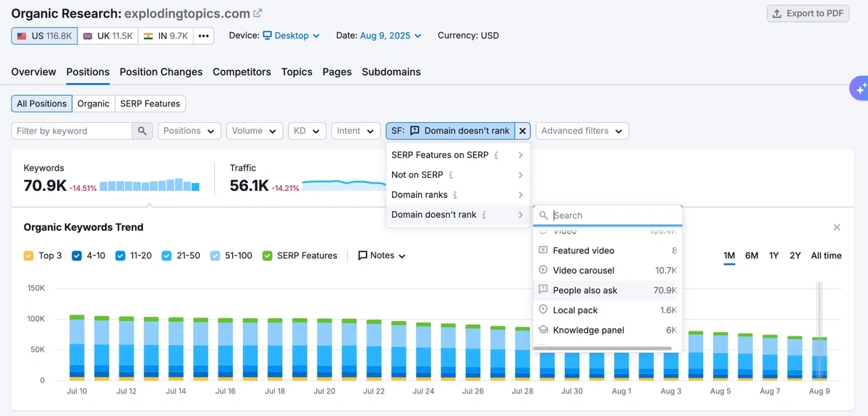Viewport: 868px width, 416px height.
Task: Open the Advanced filters dropdown
Action: (x=582, y=131)
